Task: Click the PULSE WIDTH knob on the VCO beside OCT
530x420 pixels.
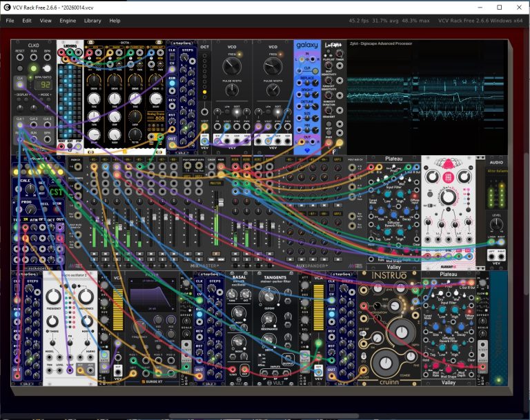Action: tap(232, 90)
